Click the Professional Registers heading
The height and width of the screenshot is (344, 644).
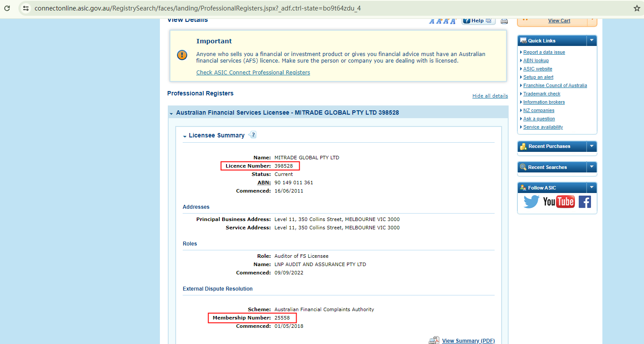(200, 93)
